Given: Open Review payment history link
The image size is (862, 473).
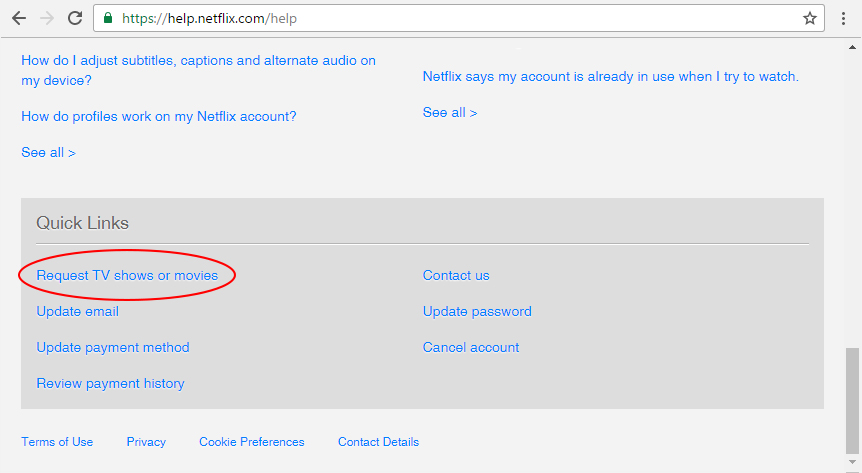Looking at the screenshot, I should (x=110, y=383).
